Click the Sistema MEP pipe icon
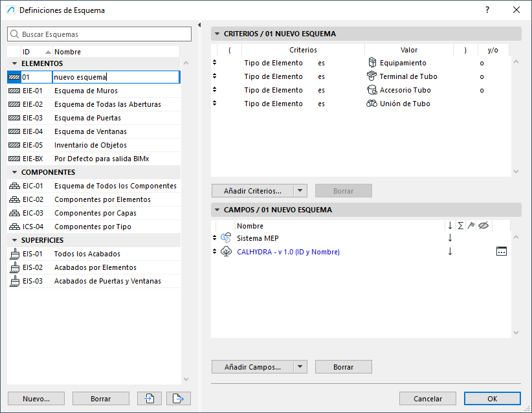This screenshot has width=532, height=413. tap(226, 238)
